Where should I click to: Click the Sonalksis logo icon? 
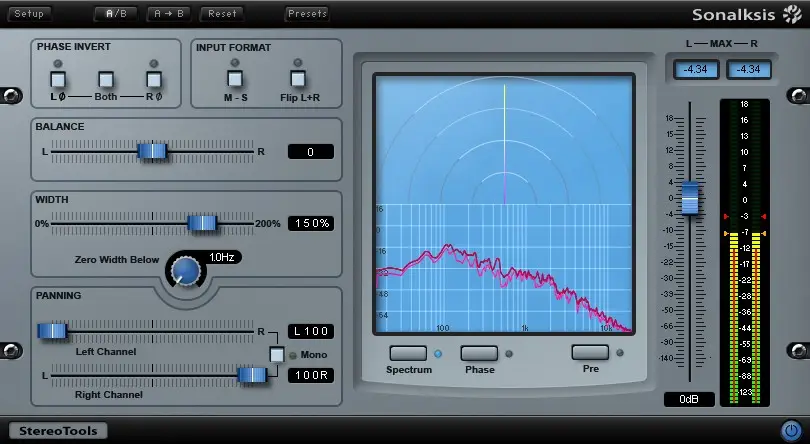tap(792, 14)
